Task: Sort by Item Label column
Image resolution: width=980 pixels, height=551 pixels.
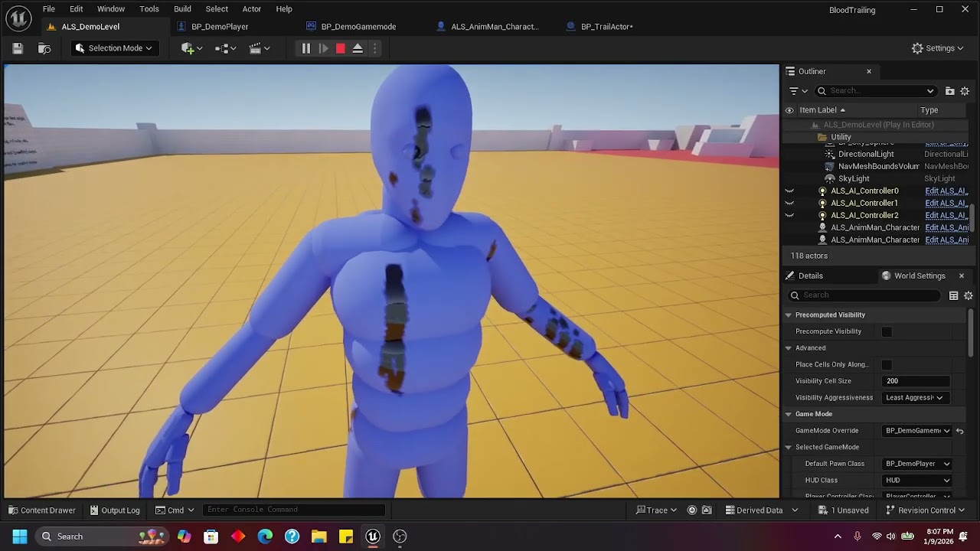Action: click(822, 110)
